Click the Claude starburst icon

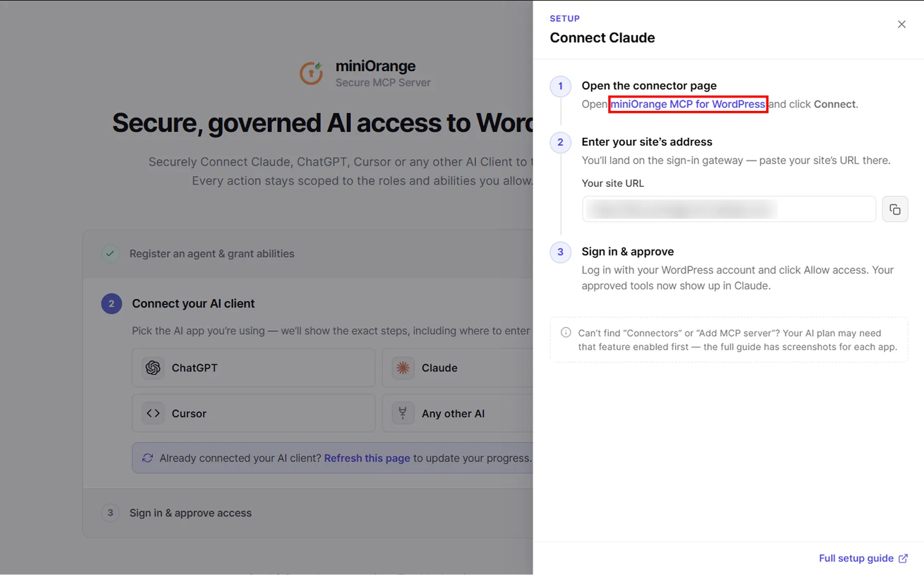point(403,368)
